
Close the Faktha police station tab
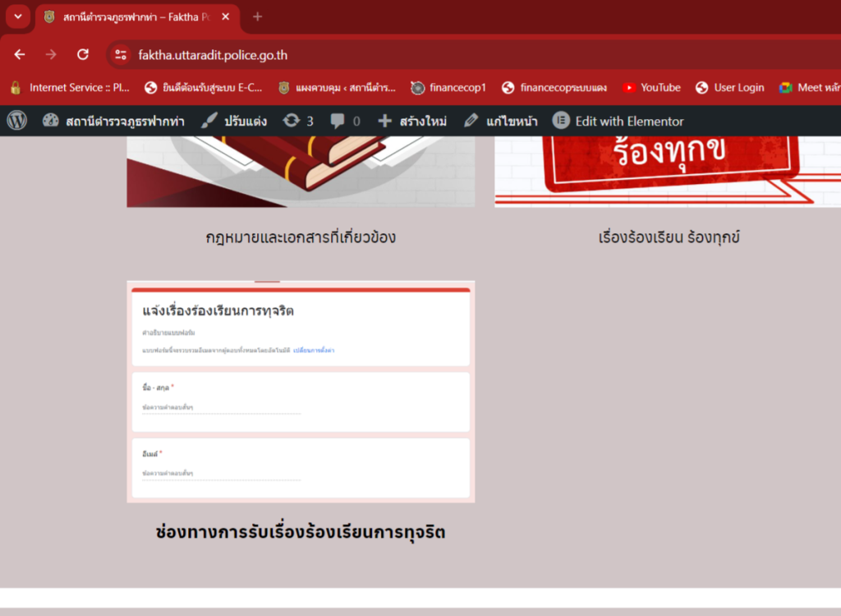coord(226,16)
